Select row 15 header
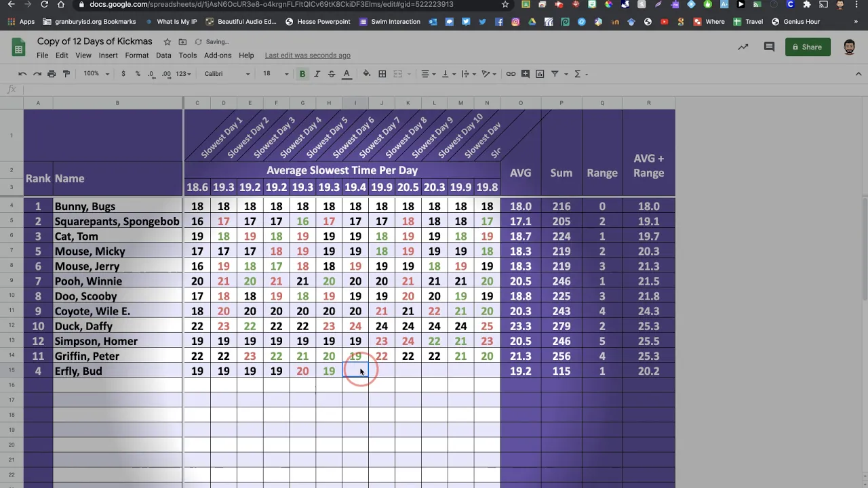868x488 pixels. pos(12,371)
